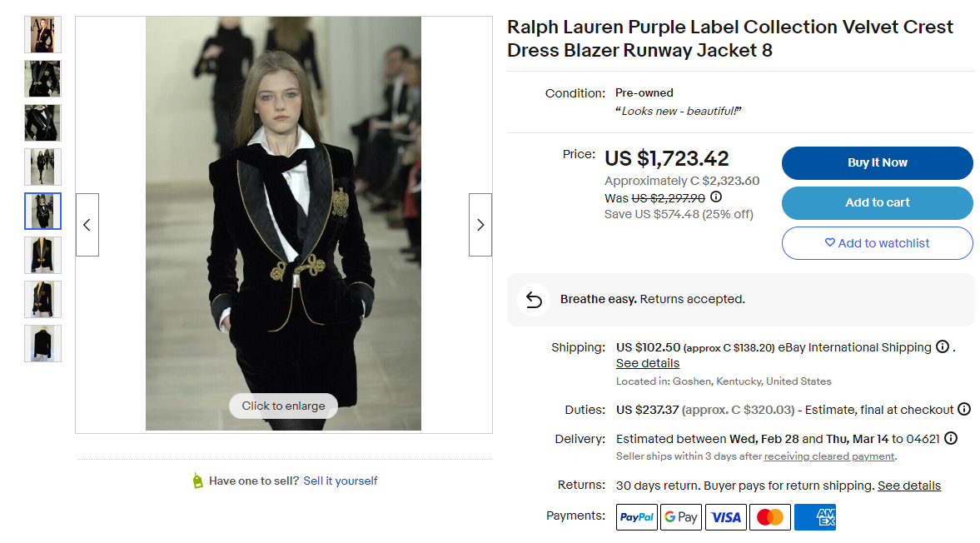Add the blazer to cart
This screenshot has height=543, width=980.
point(877,203)
